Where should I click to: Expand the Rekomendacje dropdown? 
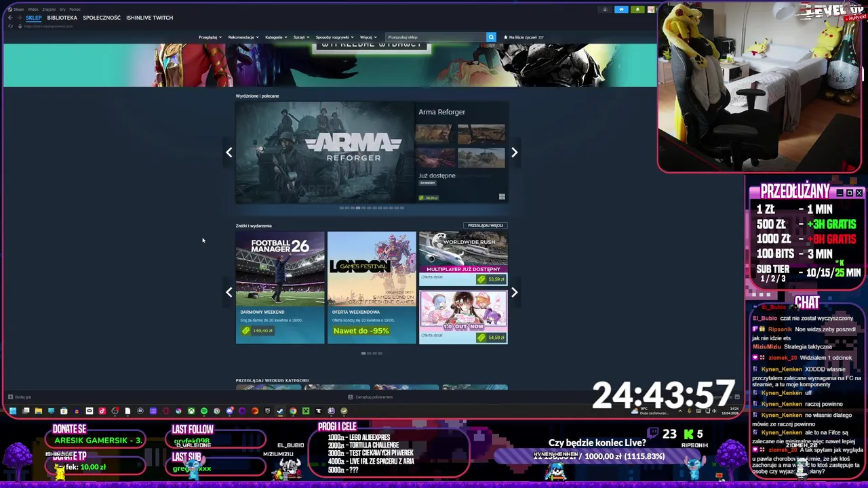(243, 37)
